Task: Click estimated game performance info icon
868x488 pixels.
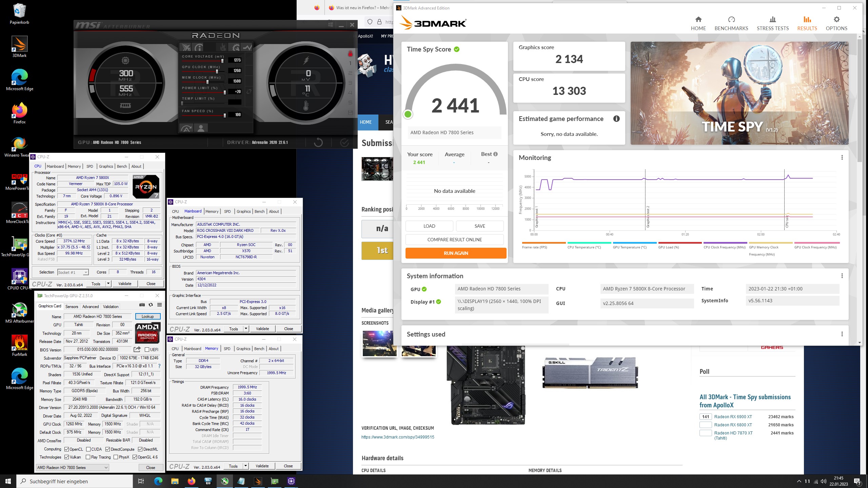Action: click(x=616, y=119)
